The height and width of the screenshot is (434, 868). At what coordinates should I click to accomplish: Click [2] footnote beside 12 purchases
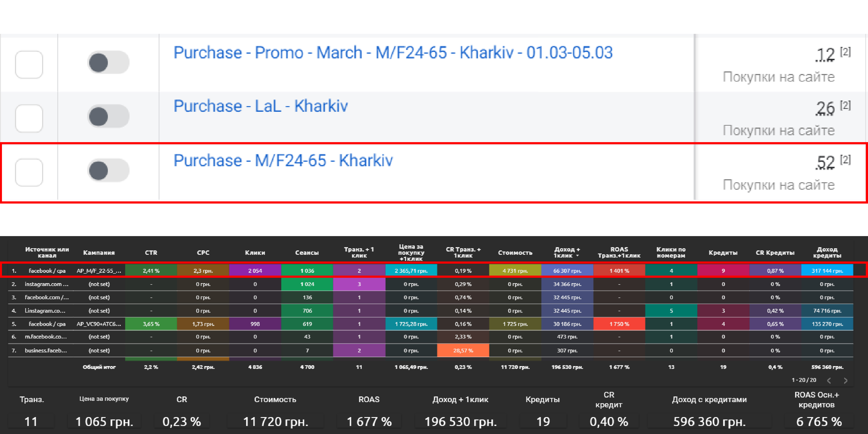[x=845, y=52]
